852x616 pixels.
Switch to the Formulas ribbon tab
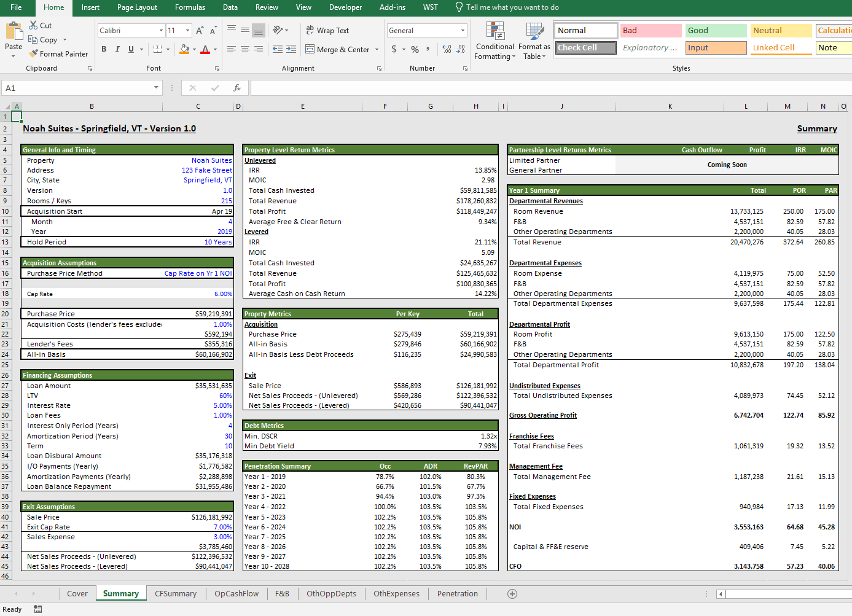190,7
